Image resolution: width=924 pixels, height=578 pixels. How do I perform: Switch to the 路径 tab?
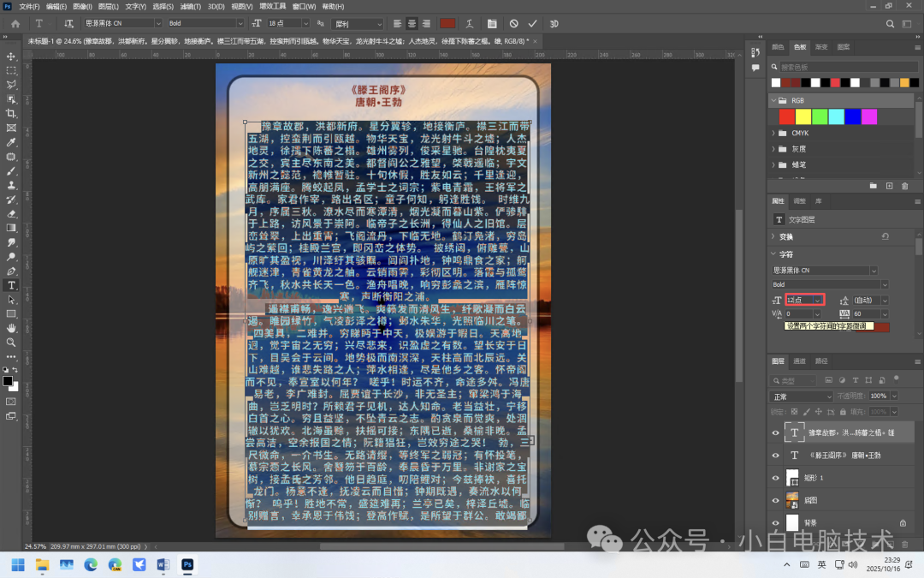pos(821,361)
